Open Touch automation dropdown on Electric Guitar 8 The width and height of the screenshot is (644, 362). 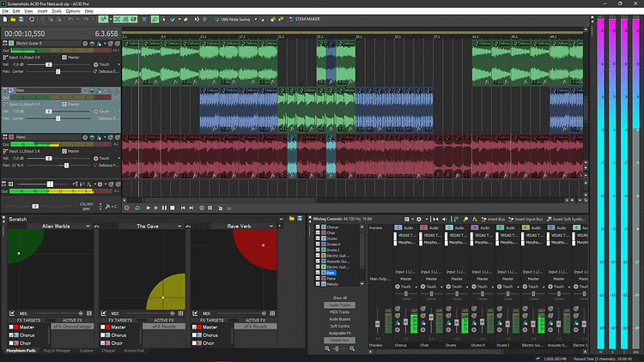point(119,64)
